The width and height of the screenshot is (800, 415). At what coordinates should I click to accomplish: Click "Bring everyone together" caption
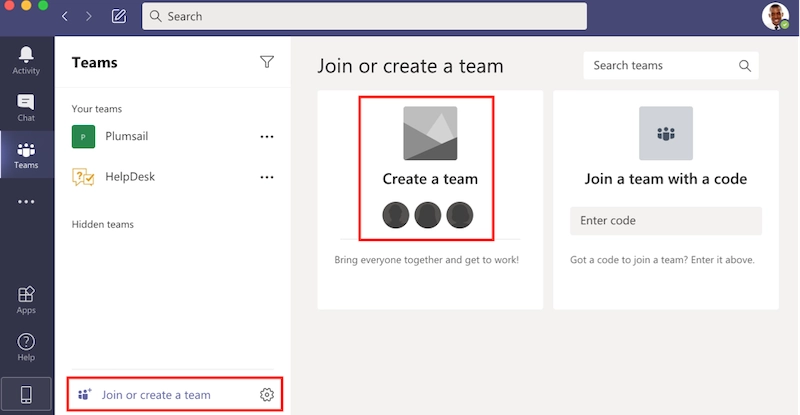[427, 260]
